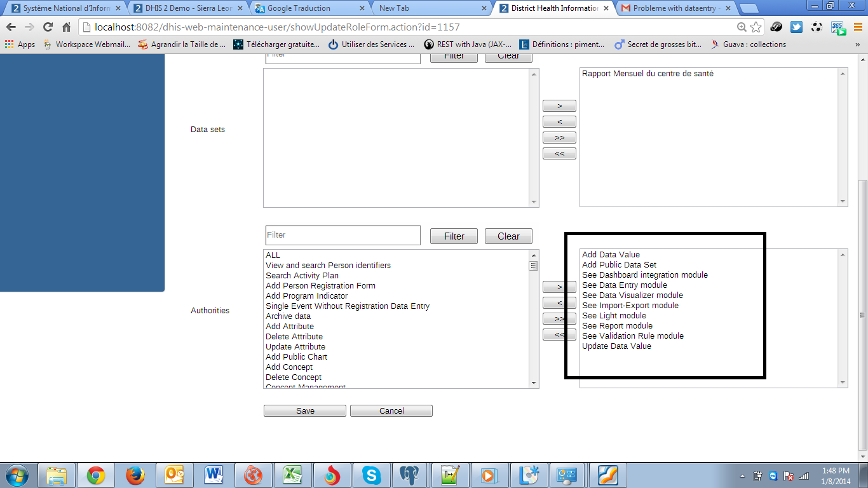Open the Workspace Webmail bookmark

[x=86, y=44]
